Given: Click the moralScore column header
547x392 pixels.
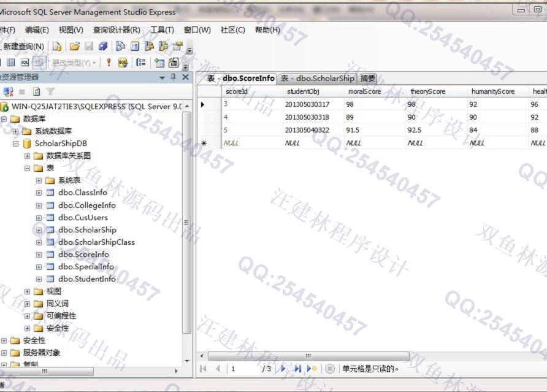Looking at the screenshot, I should (x=364, y=91).
